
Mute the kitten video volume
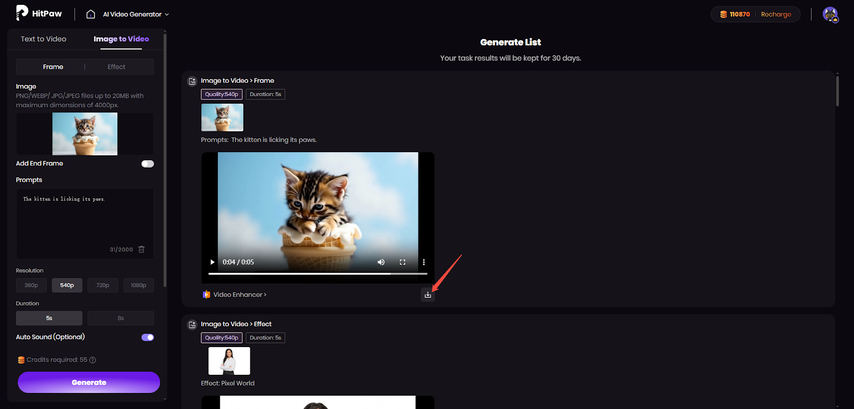(x=381, y=263)
